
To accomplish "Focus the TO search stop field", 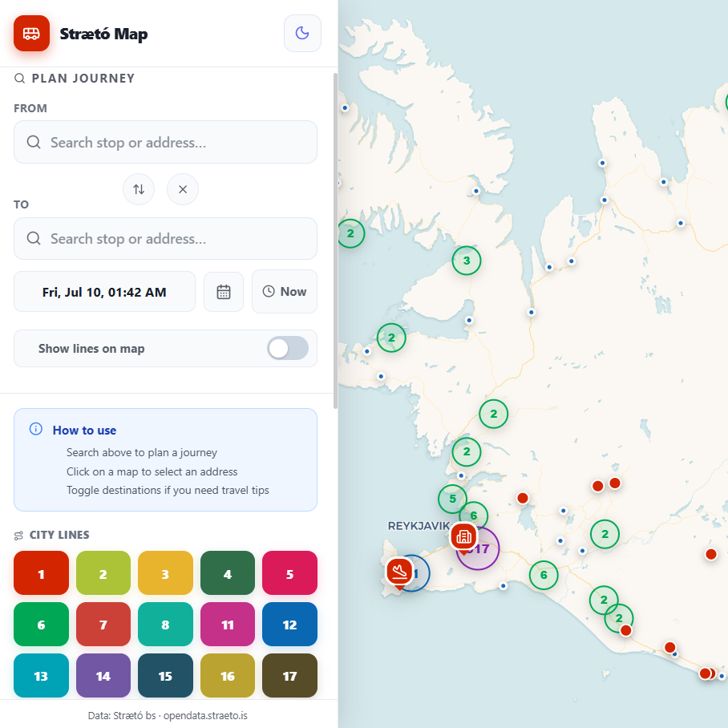I will point(165,239).
